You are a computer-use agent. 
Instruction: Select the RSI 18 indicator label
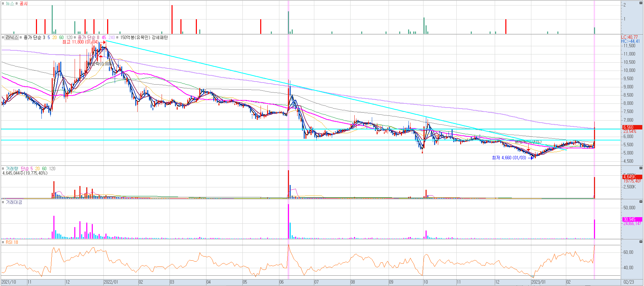(x=12, y=242)
